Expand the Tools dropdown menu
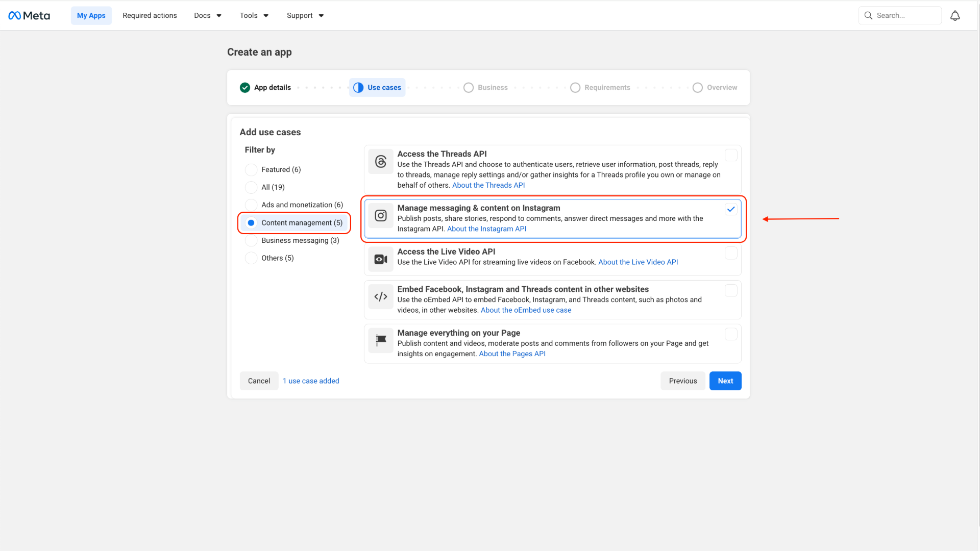This screenshot has height=551, width=980. coord(254,15)
